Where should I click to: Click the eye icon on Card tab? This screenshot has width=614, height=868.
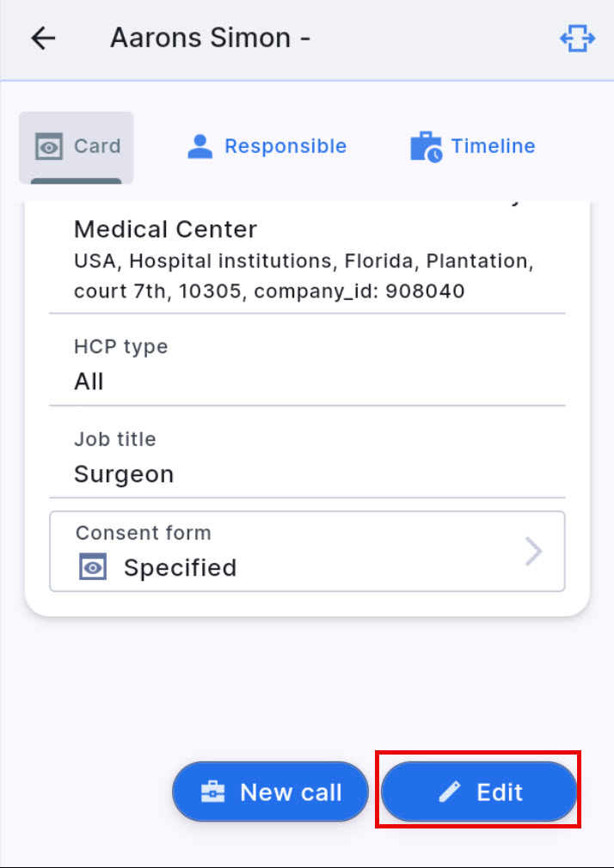[x=49, y=147]
